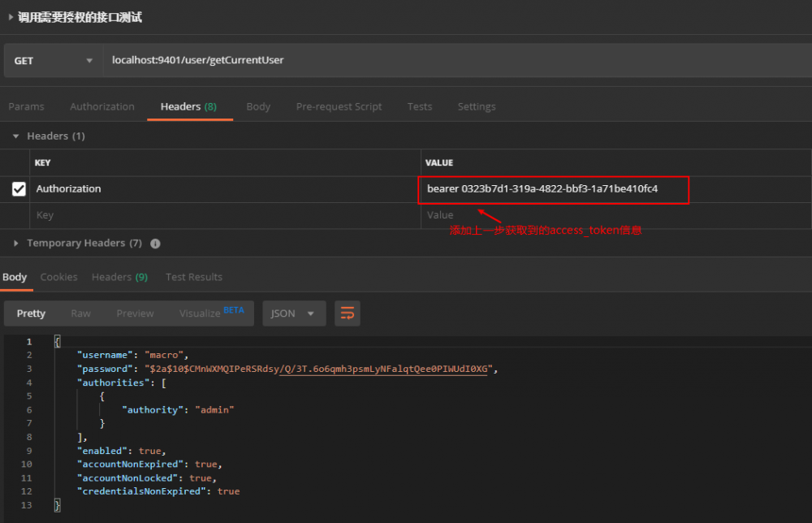Click the info icon beside Temporary Headers
Viewport: 812px width, 523px height.
click(x=154, y=243)
